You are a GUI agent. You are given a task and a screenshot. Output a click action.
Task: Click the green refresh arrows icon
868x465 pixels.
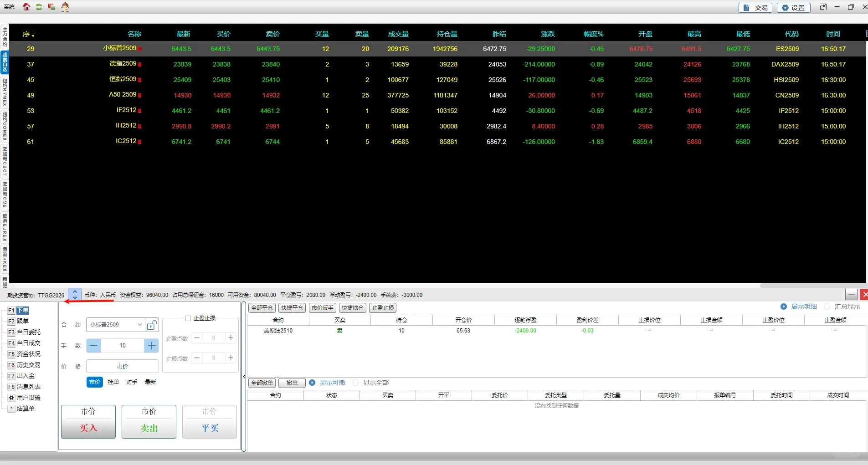(39, 7)
